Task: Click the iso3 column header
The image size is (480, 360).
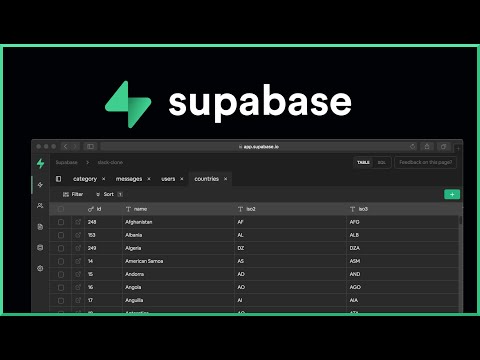Action: [x=403, y=209]
